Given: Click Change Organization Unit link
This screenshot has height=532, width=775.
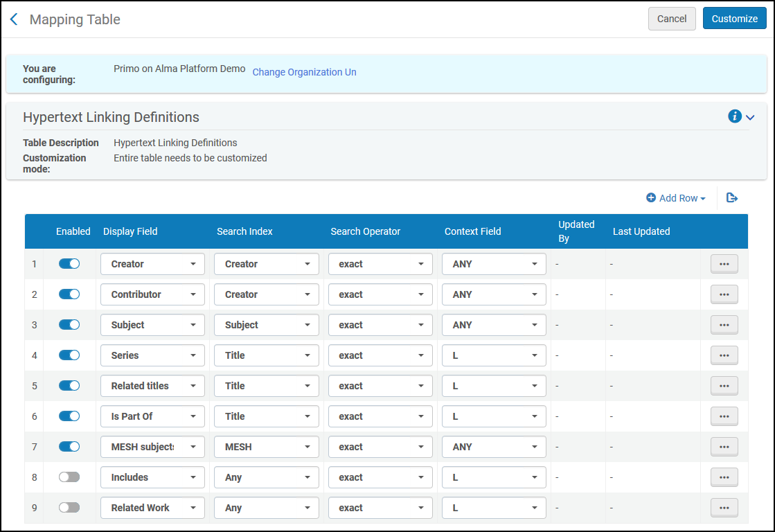Looking at the screenshot, I should 304,72.
